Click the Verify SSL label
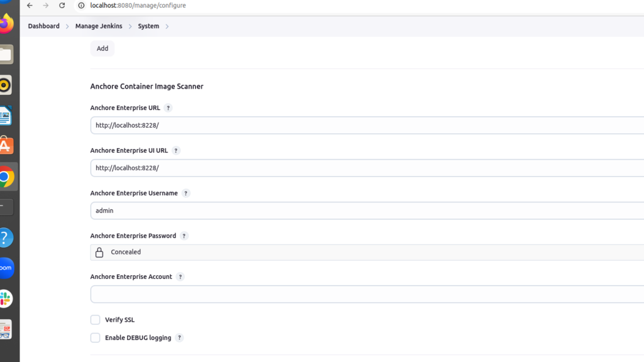The width and height of the screenshot is (644, 362). tap(119, 320)
